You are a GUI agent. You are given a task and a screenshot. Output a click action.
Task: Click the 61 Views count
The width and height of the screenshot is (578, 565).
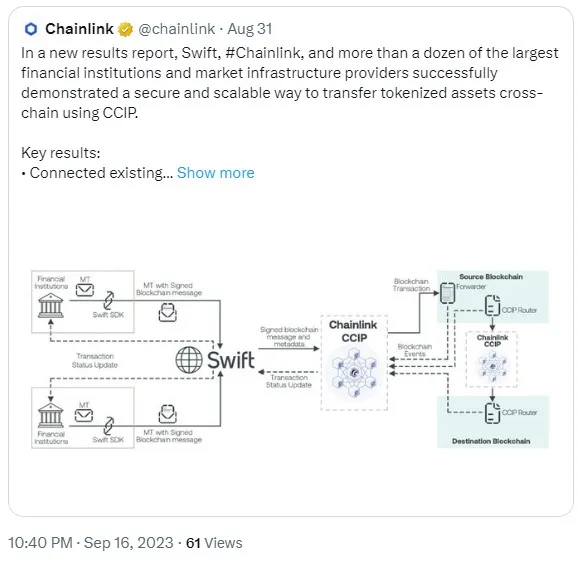(x=214, y=543)
